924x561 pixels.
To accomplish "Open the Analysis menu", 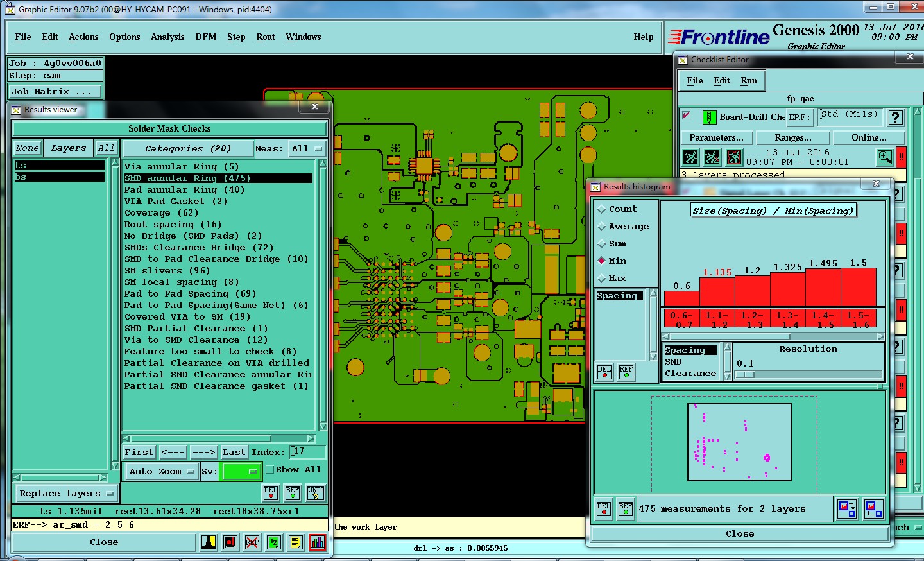I will [167, 37].
